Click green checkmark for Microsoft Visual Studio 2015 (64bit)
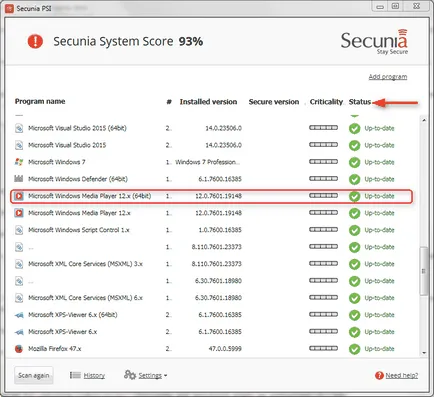Screen dimensions: 434x397 pos(354,128)
